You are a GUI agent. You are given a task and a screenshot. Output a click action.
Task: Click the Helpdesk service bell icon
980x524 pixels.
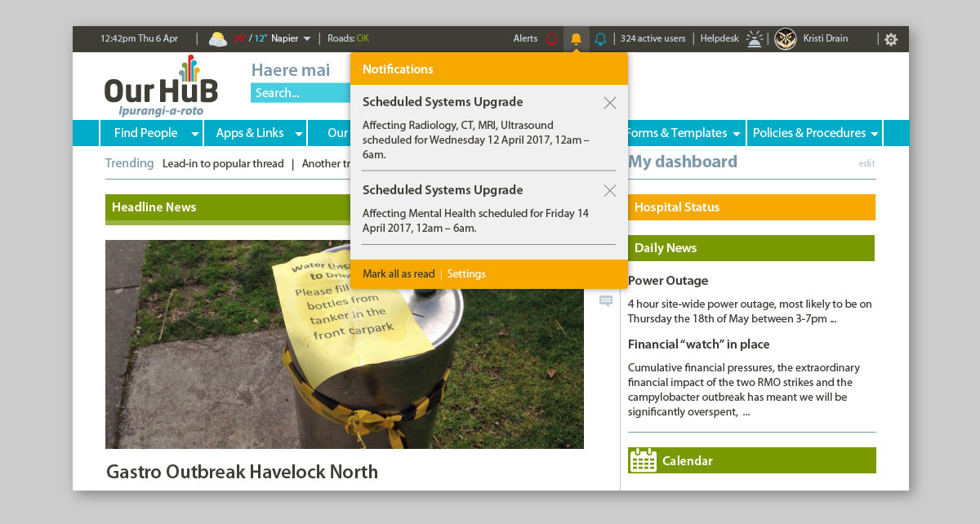click(x=755, y=38)
